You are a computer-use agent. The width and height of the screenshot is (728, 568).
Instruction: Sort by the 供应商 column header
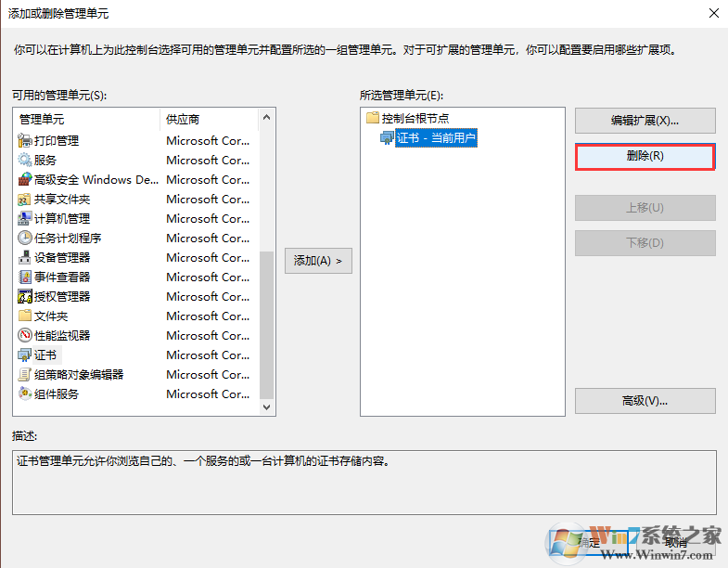[209, 120]
